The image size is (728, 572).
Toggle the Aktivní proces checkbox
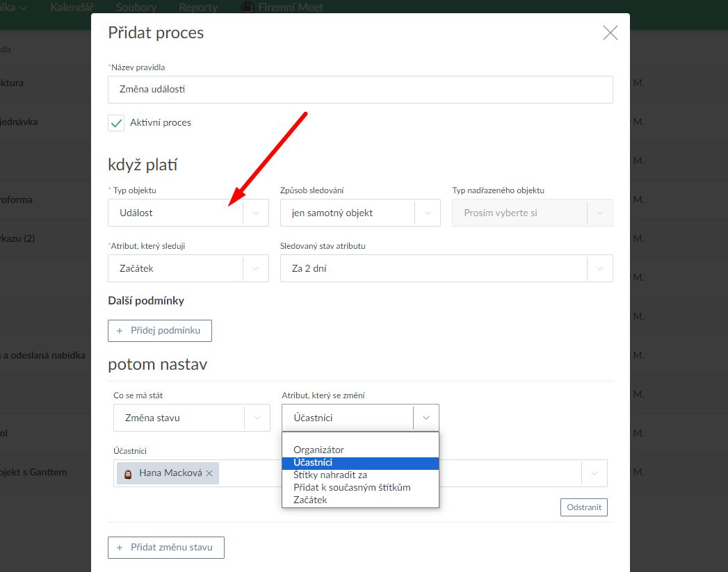[x=116, y=123]
